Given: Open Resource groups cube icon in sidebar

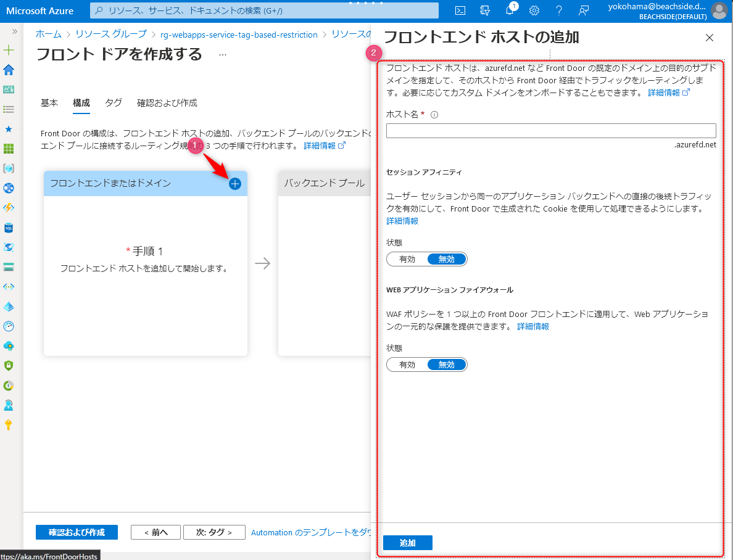Looking at the screenshot, I should [x=9, y=168].
